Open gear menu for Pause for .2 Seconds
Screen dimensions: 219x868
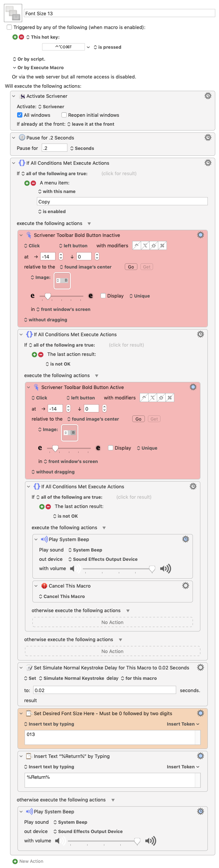[208, 138]
